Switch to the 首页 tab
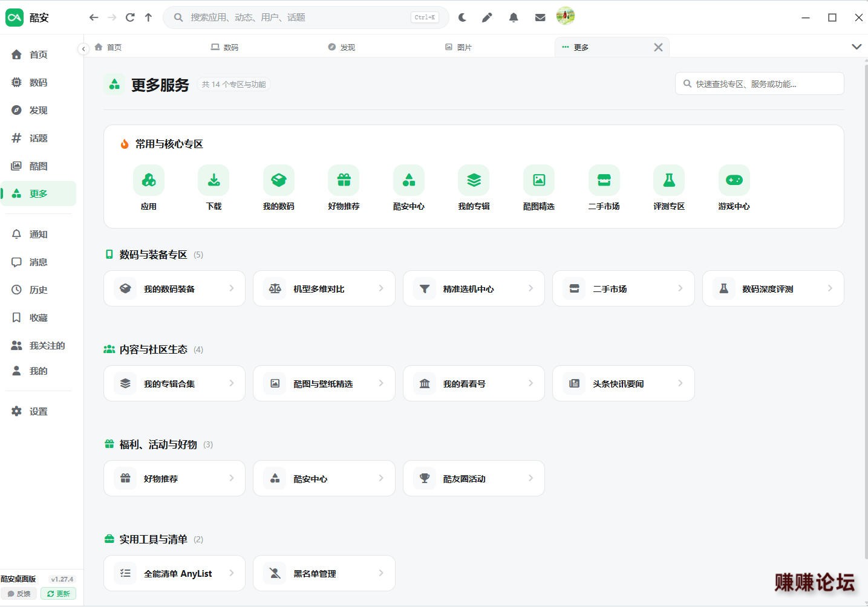 (108, 47)
